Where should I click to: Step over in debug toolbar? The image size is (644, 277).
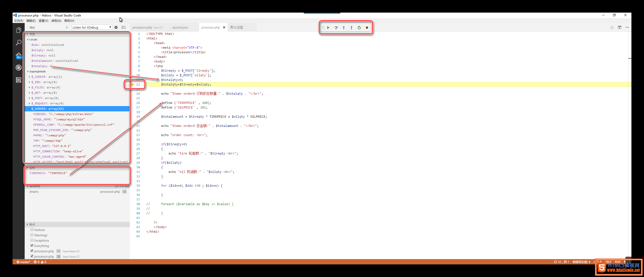[336, 28]
